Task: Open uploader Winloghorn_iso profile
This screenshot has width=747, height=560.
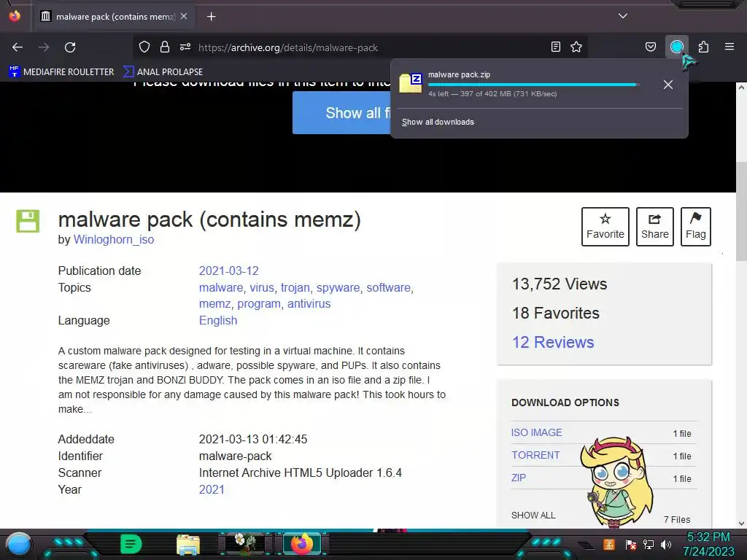Action: [x=113, y=239]
